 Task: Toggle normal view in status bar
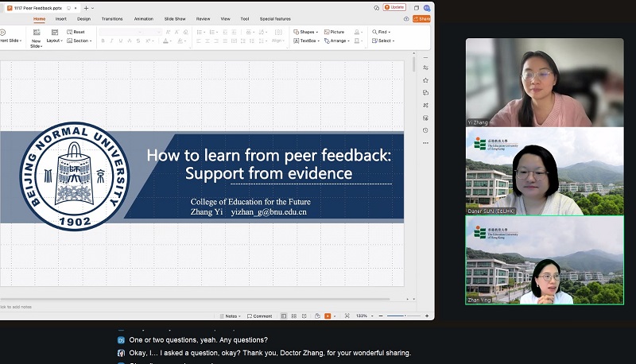click(284, 316)
